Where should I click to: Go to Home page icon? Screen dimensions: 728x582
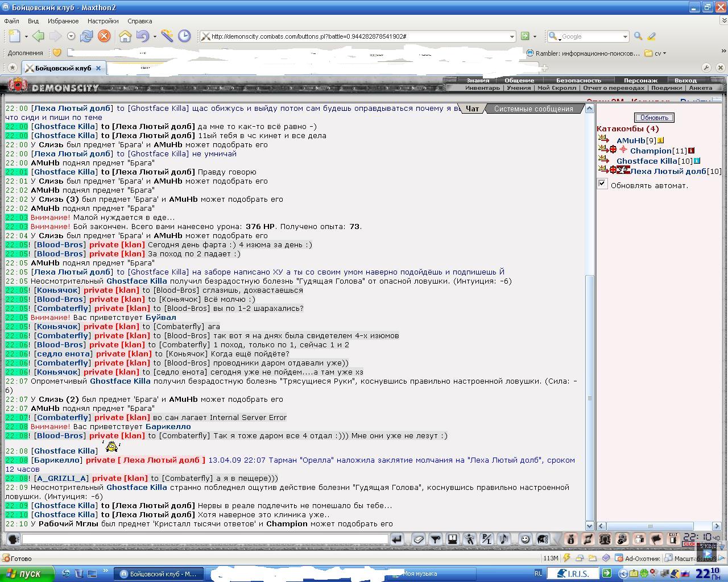[x=125, y=36]
